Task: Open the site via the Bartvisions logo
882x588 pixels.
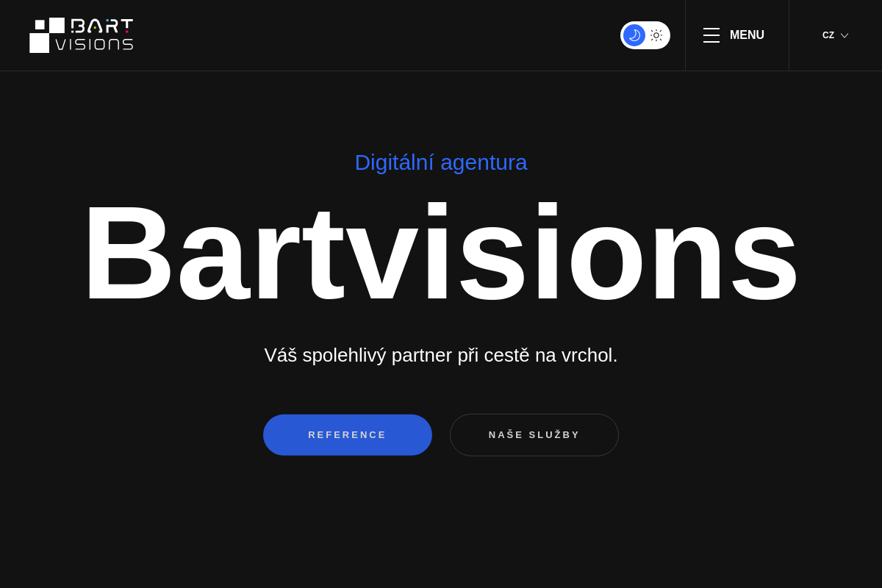Action: [x=81, y=35]
